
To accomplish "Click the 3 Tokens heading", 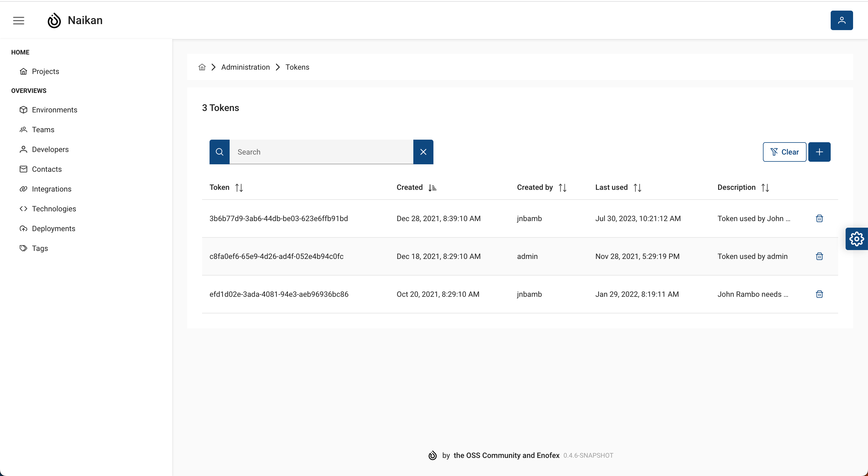I will coord(220,108).
